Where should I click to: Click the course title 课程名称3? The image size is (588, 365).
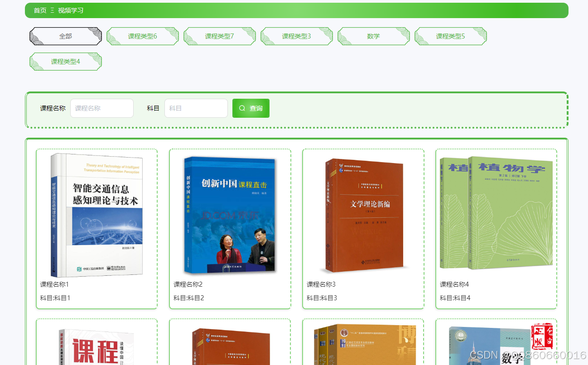321,284
